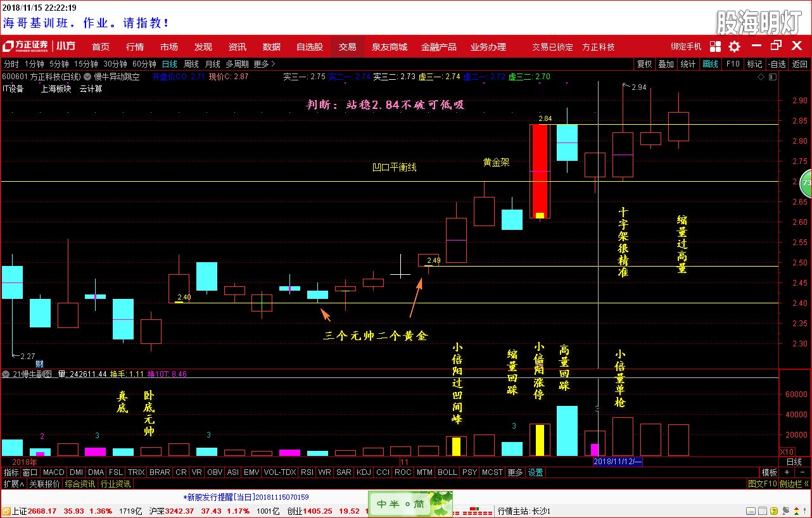The width and height of the screenshot is (812, 518).
Task: Click the round dropdown icon beside 方正科技(日线)
Action: tap(87, 77)
